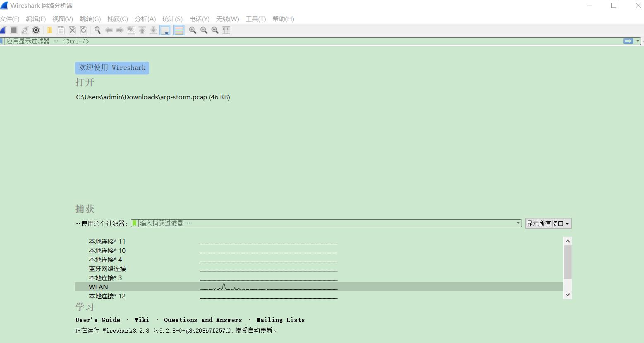Open recent file arp-storm.pcap
Viewport: 644px width, 343px height.
pos(153,97)
